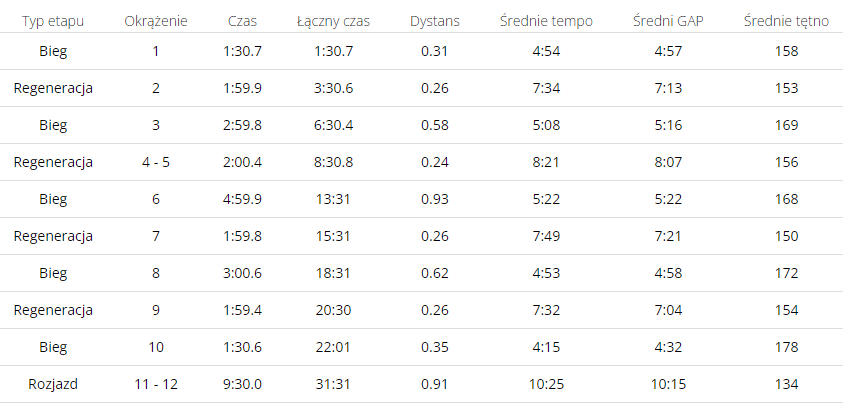
Task: Select average pace 10:25
Action: 546,385
